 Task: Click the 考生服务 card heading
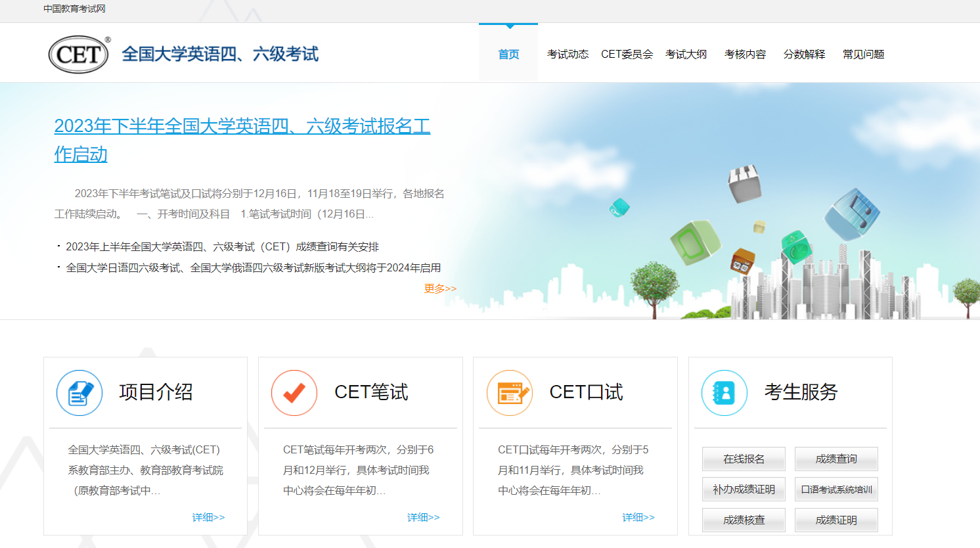pyautogui.click(x=801, y=392)
